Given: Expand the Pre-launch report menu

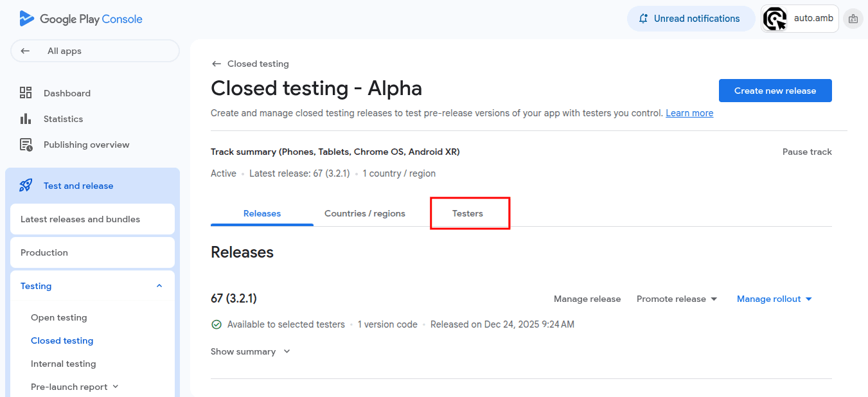Looking at the screenshot, I should pyautogui.click(x=116, y=386).
